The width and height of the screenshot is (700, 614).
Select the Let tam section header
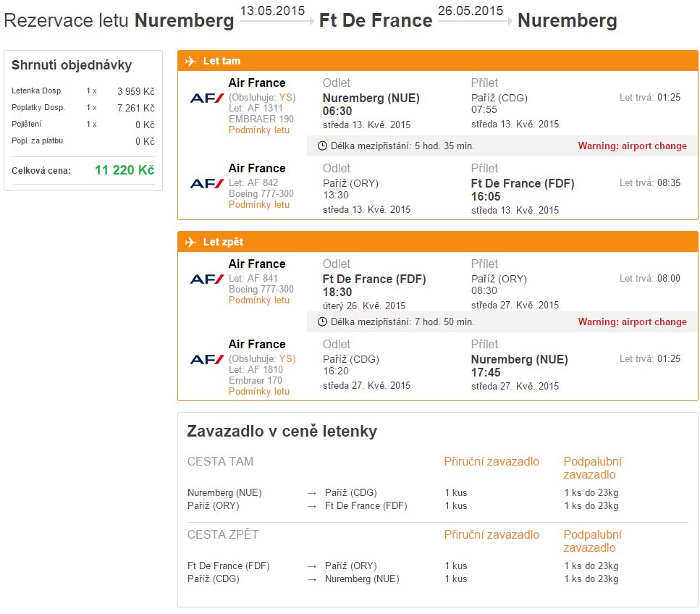click(437, 61)
